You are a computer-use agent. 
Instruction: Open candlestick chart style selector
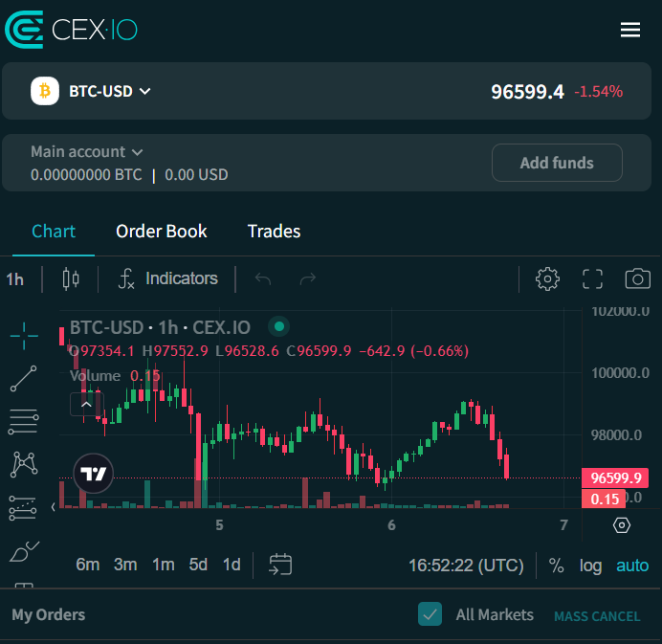coord(71,278)
